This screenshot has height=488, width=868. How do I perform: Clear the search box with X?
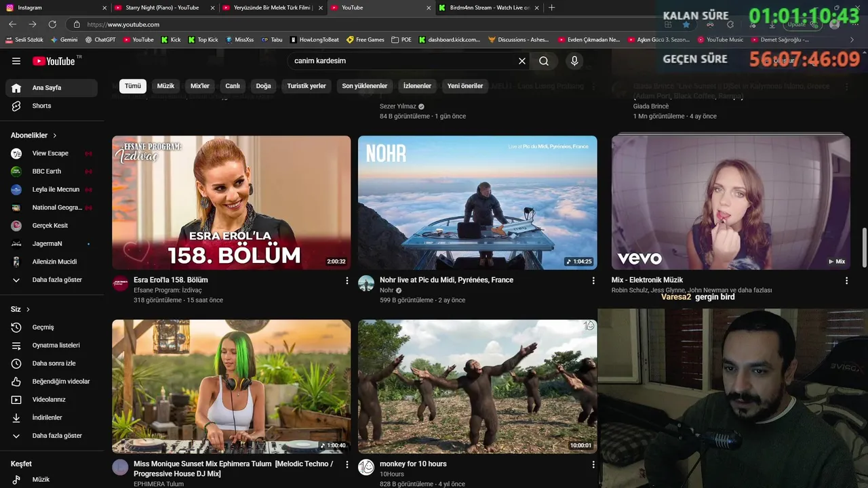coord(522,61)
